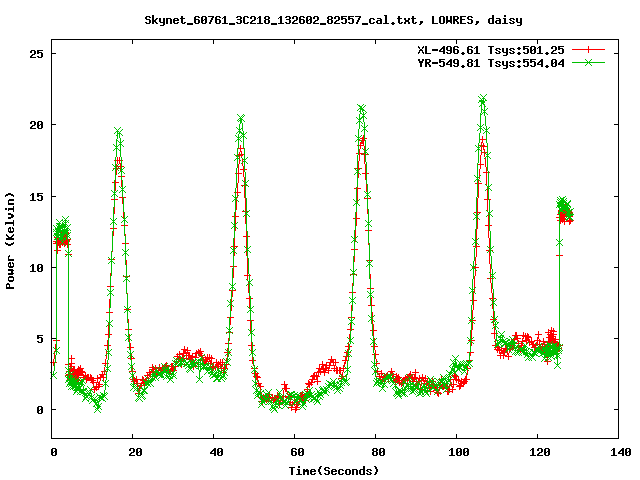Click the green line sample in legend
Viewport: 640px width, 480px height.
[588, 62]
